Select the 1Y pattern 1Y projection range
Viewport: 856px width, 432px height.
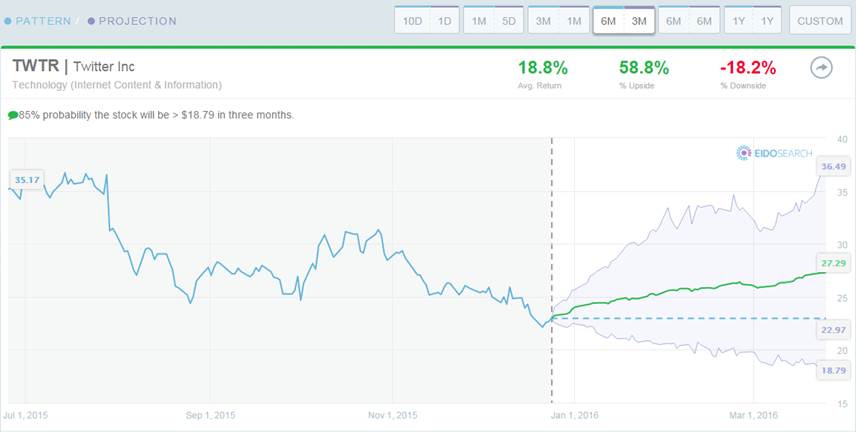pyautogui.click(x=753, y=21)
